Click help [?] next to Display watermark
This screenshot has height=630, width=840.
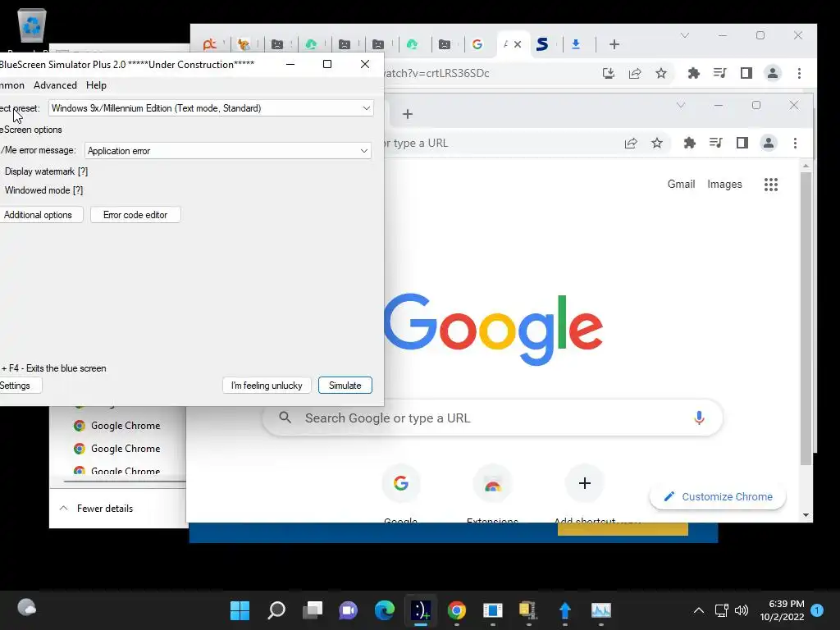pyautogui.click(x=83, y=171)
